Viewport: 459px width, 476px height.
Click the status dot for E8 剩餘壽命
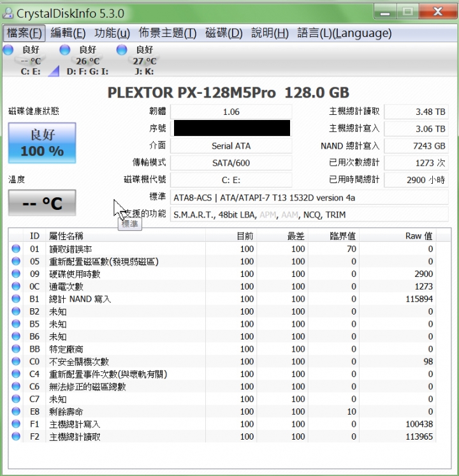point(16,412)
